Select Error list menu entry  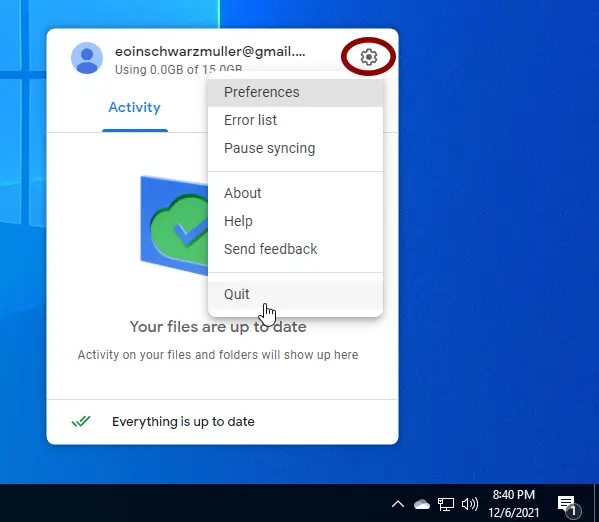point(295,120)
